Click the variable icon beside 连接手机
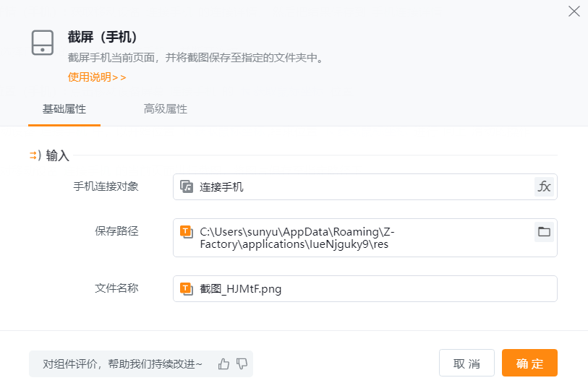Viewport: 588px width, 383px height. click(x=187, y=186)
